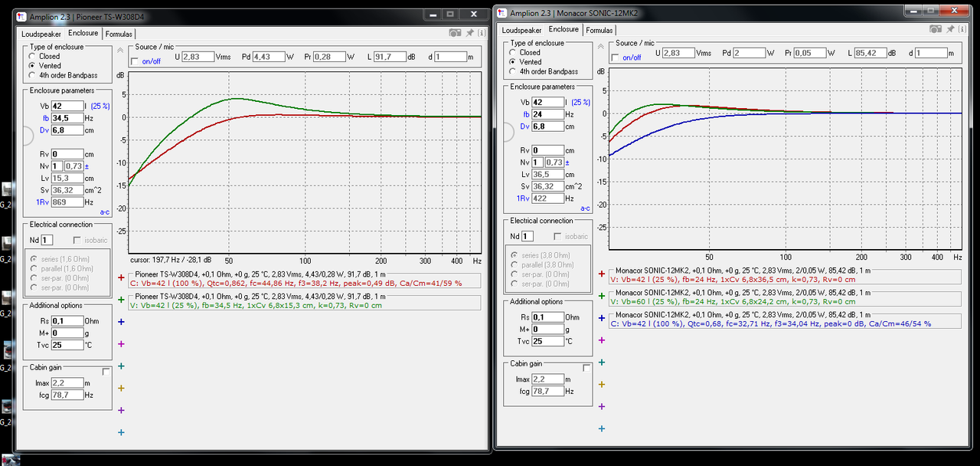Click the orange plus curve slot in Monacor window
The height and width of the screenshot is (466, 980).
[602, 385]
